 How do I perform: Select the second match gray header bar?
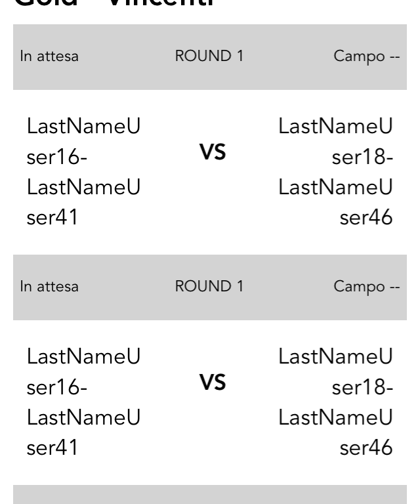pyautogui.click(x=210, y=287)
